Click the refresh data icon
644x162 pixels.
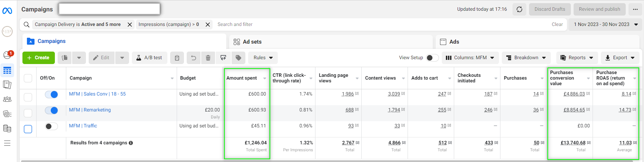(519, 9)
